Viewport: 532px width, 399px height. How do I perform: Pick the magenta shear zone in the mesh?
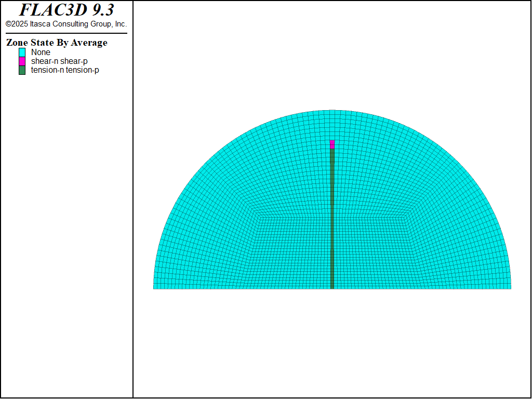click(x=332, y=144)
